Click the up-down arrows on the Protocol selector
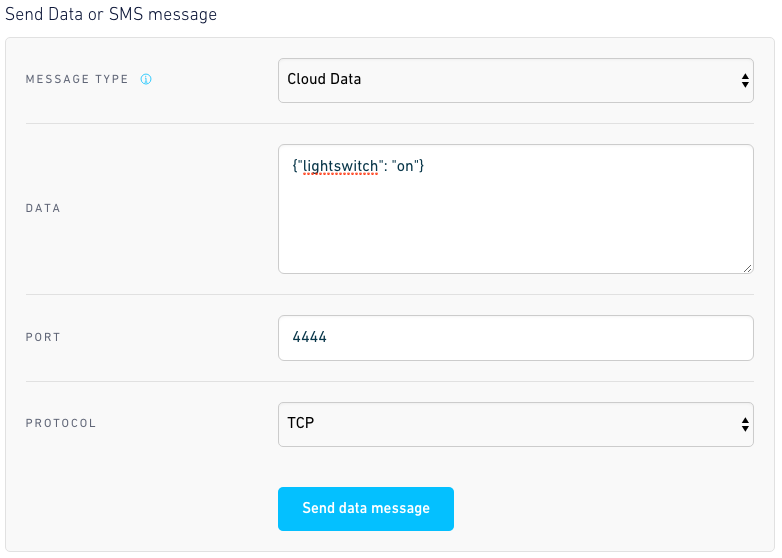The height and width of the screenshot is (558, 782). click(x=745, y=424)
